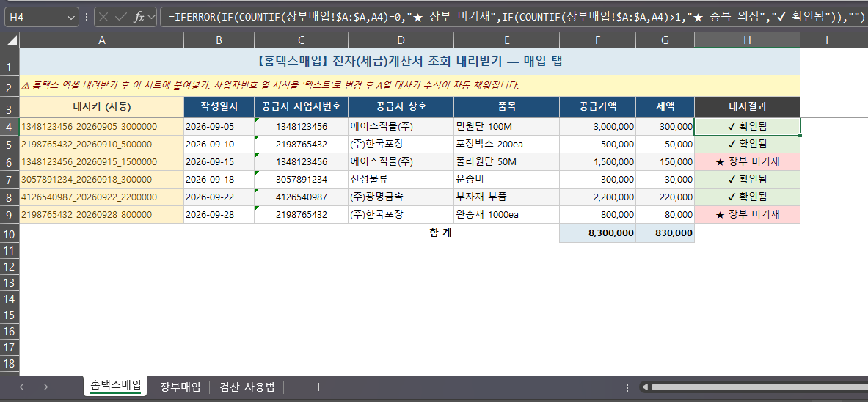Click inside the formula bar text
Image resolution: width=868 pixels, height=402 pixels.
pyautogui.click(x=514, y=17)
